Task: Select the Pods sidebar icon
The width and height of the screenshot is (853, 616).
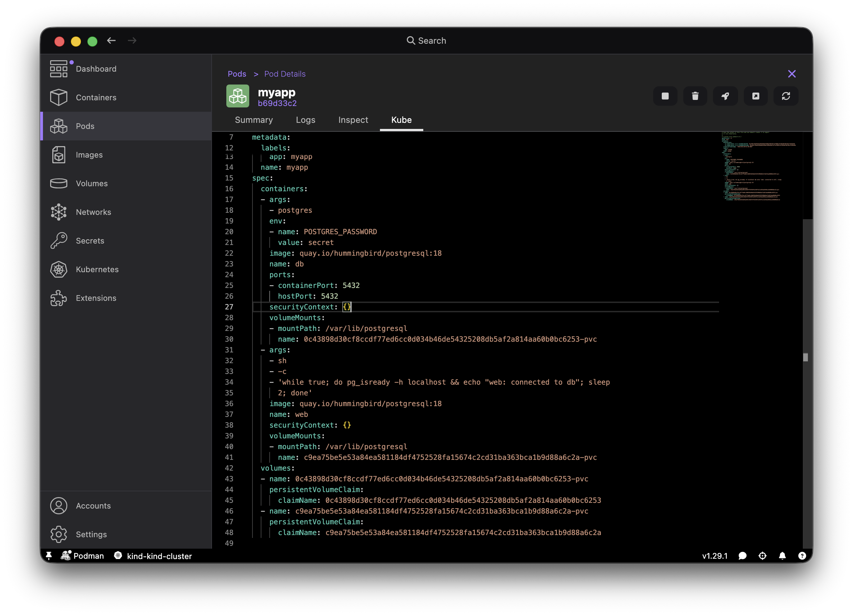Action: coord(59,126)
